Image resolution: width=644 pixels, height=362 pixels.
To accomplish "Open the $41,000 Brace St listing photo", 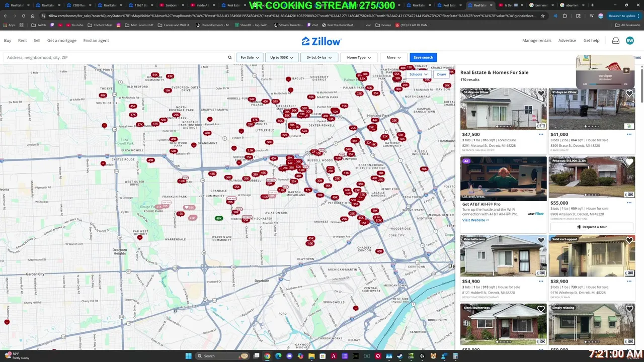I will tap(592, 109).
